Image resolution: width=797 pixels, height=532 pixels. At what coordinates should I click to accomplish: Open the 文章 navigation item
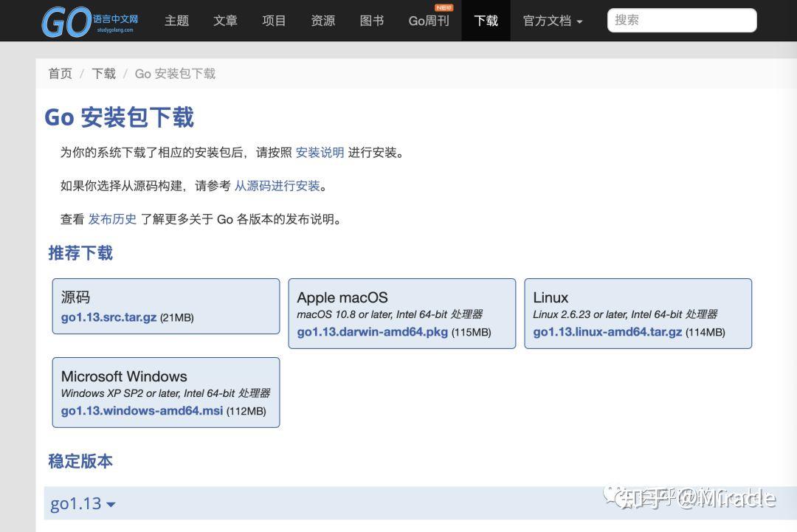(225, 21)
